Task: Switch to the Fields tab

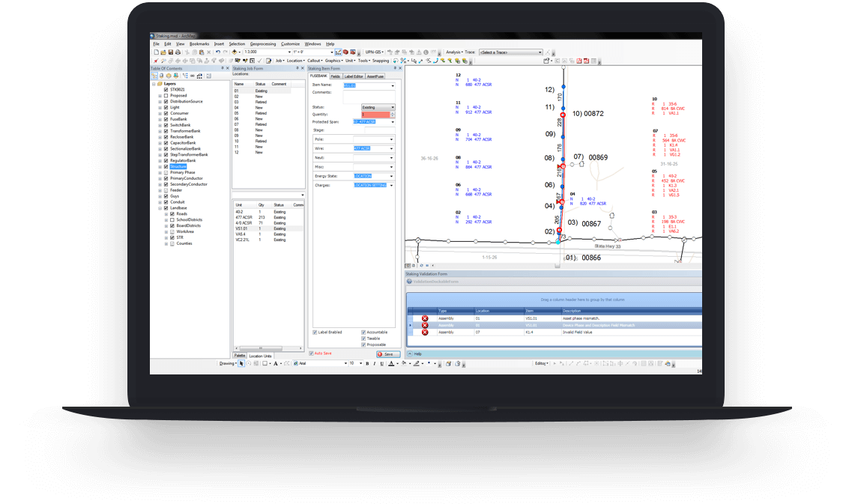Action: pos(335,76)
